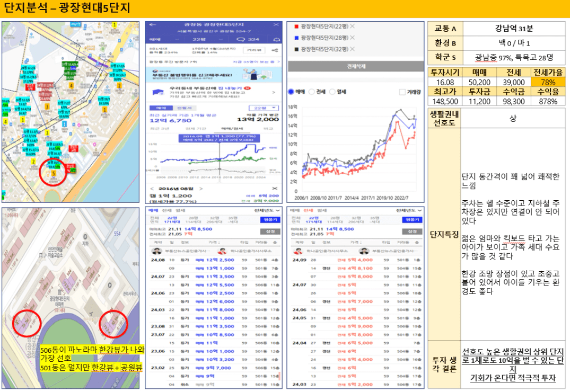Dismiss the 2016년 08월 gap detail panel
Image resolution: width=570 pixels, height=392 pixels.
point(275,189)
